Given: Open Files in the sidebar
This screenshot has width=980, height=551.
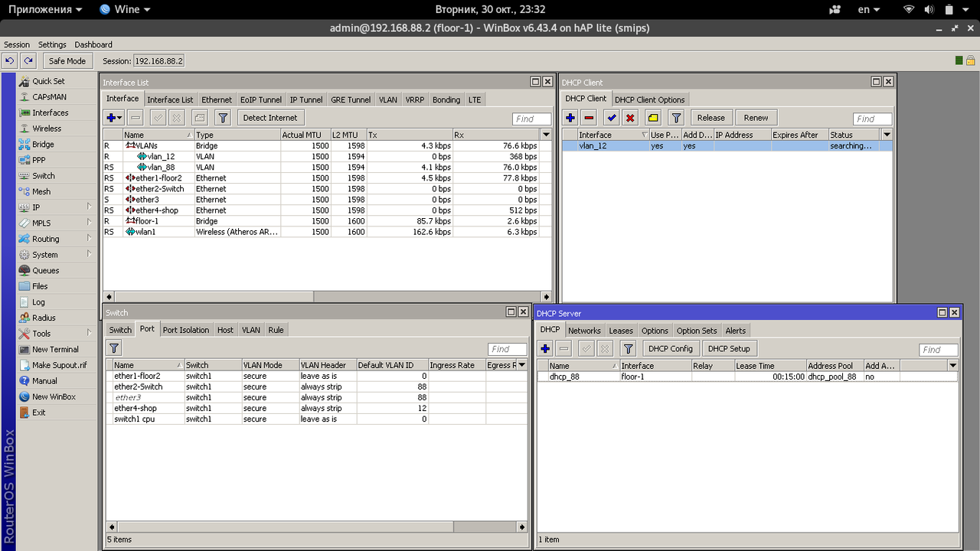Looking at the screenshot, I should click(x=40, y=286).
